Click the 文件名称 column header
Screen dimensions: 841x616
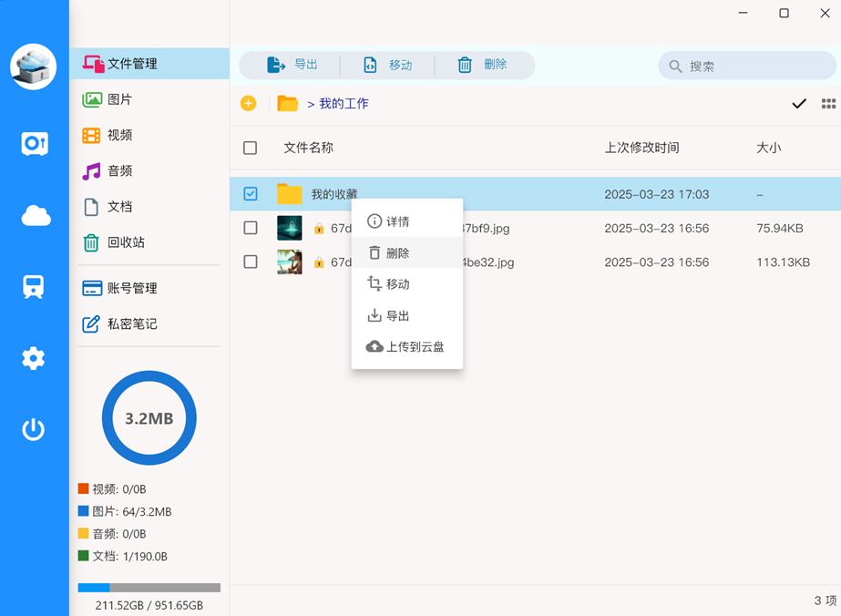(x=308, y=148)
